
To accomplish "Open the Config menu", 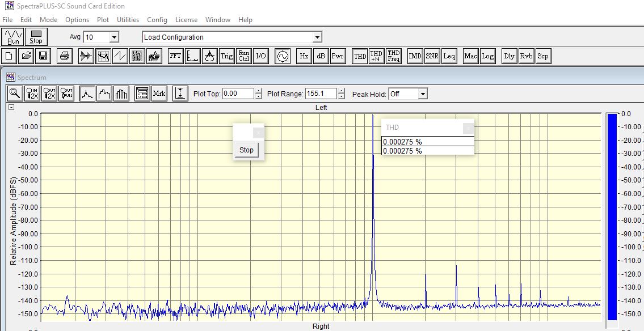I will (157, 20).
